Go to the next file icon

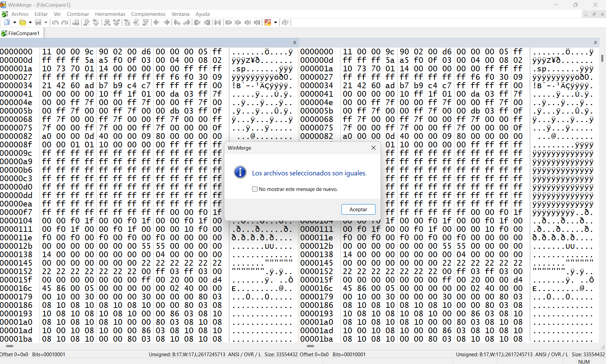coord(248,22)
